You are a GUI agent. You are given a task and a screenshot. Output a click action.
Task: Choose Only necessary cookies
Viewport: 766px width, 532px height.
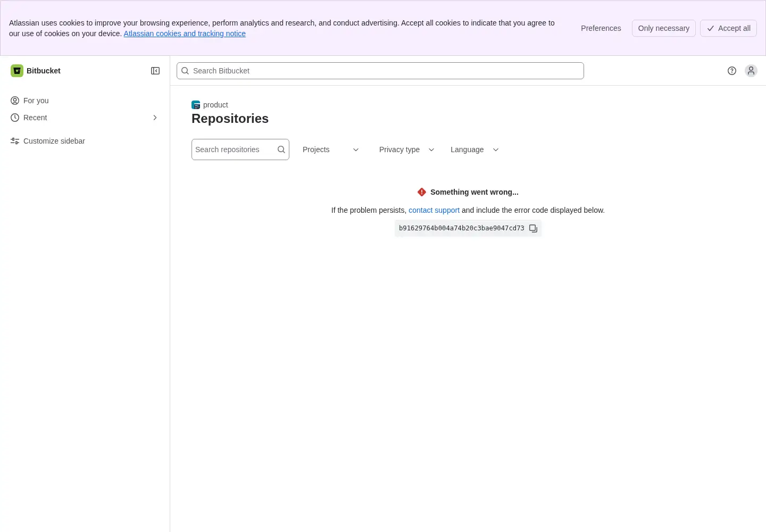pyautogui.click(x=664, y=28)
